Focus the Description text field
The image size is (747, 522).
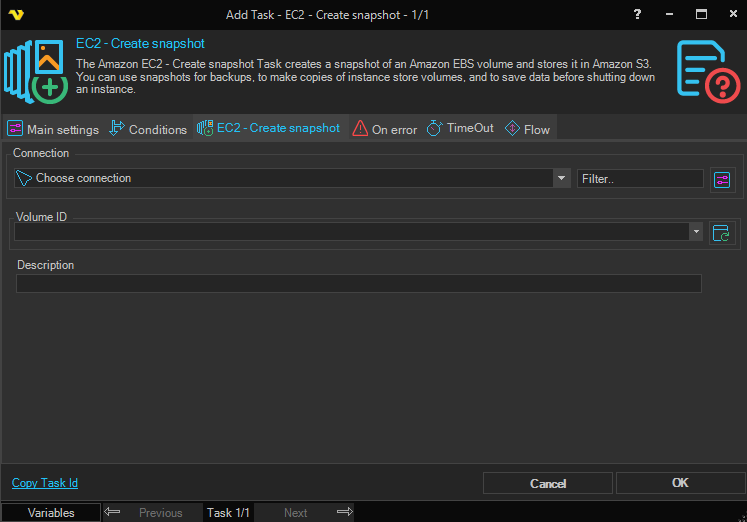coord(359,283)
